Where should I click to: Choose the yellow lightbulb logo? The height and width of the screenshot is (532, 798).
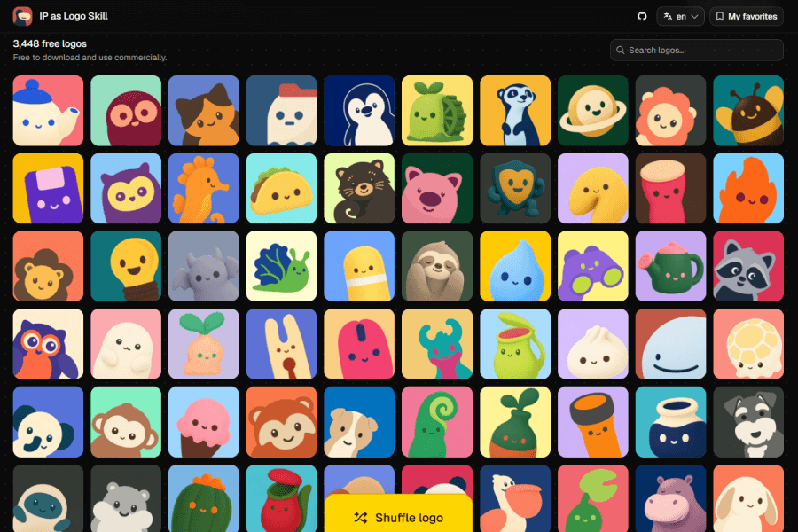126,266
